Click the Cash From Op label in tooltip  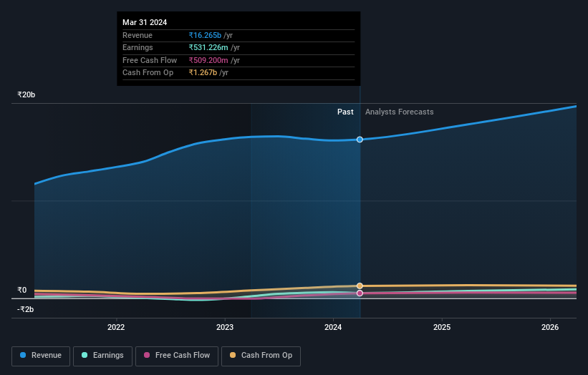point(148,73)
